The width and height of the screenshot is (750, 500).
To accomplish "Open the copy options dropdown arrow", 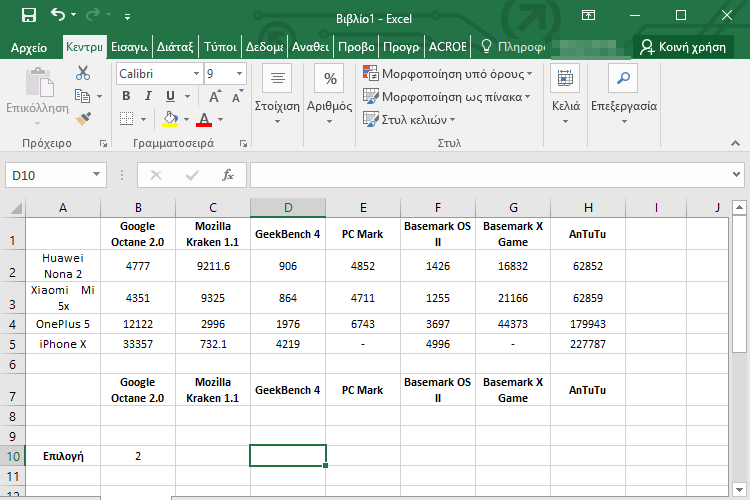I will (x=99, y=97).
